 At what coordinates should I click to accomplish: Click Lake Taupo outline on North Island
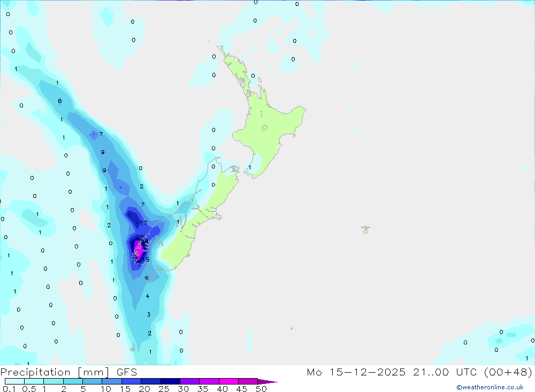(x=264, y=128)
